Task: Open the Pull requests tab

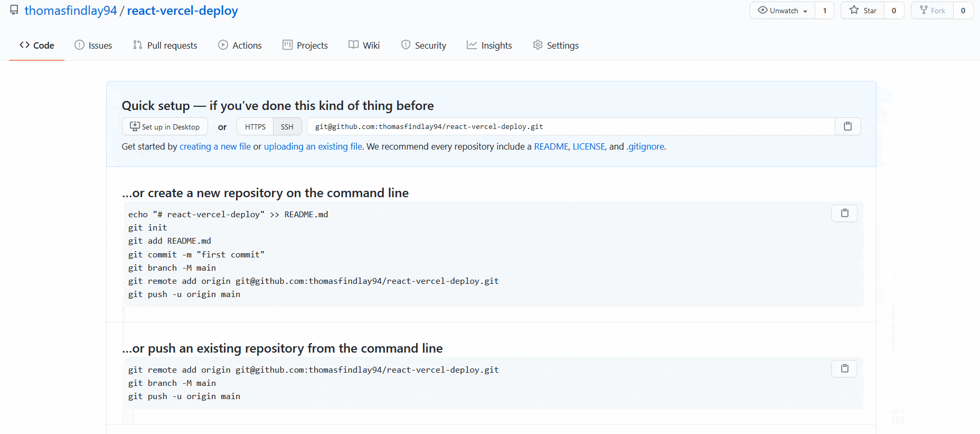Action: tap(165, 45)
